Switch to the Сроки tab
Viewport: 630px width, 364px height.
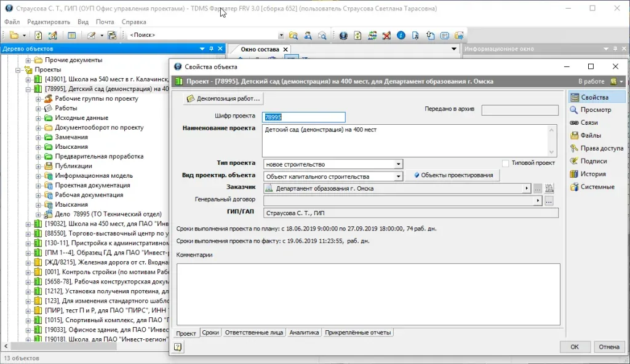tap(210, 333)
